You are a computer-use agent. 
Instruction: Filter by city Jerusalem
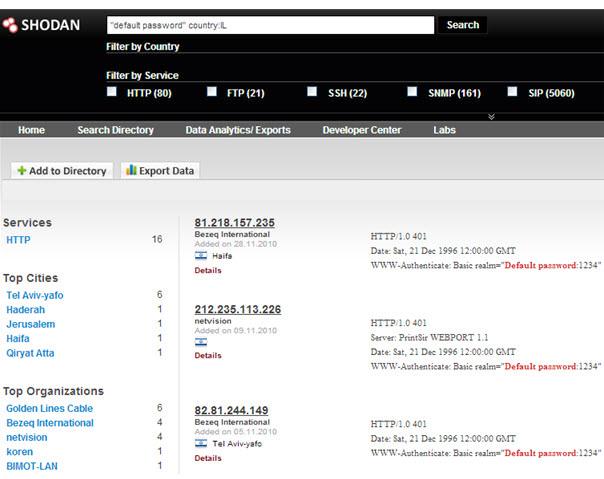(x=30, y=324)
